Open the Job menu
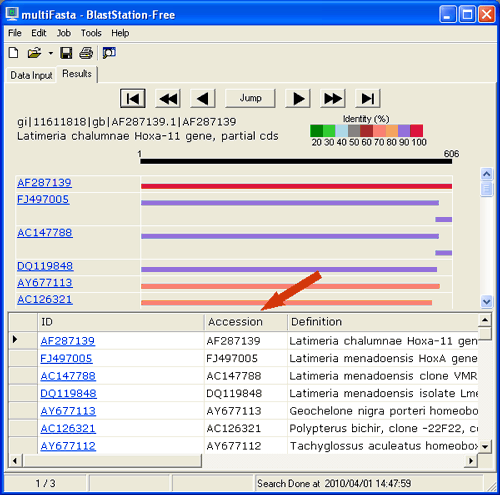Viewport: 500px width, 495px height. (x=64, y=33)
